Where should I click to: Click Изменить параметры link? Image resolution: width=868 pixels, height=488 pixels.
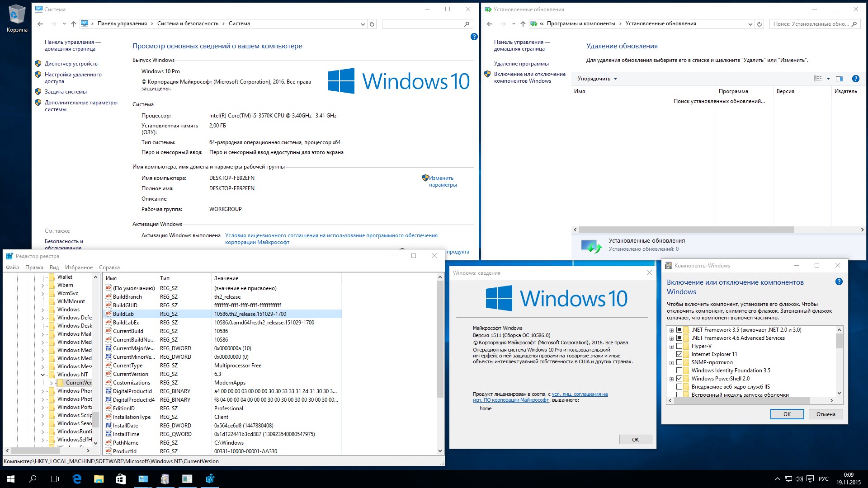coord(443,181)
